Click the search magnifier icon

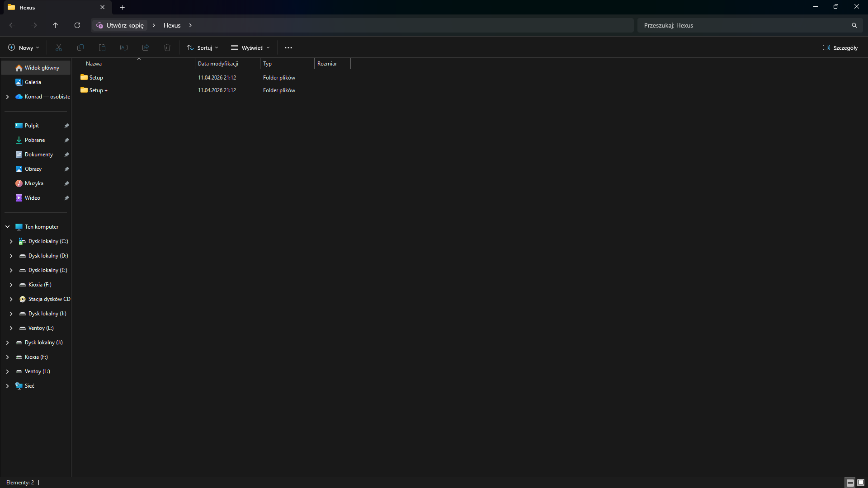(x=854, y=25)
